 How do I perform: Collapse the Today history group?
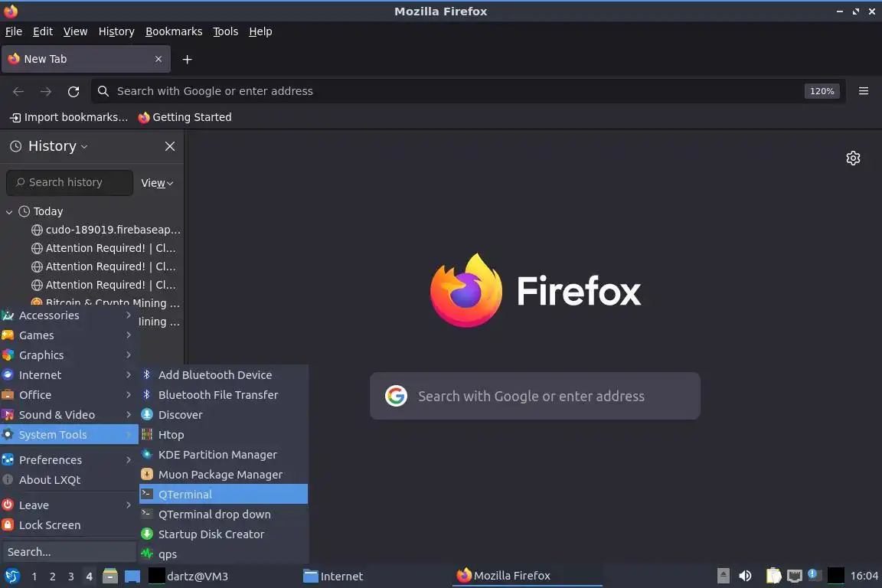(9, 212)
